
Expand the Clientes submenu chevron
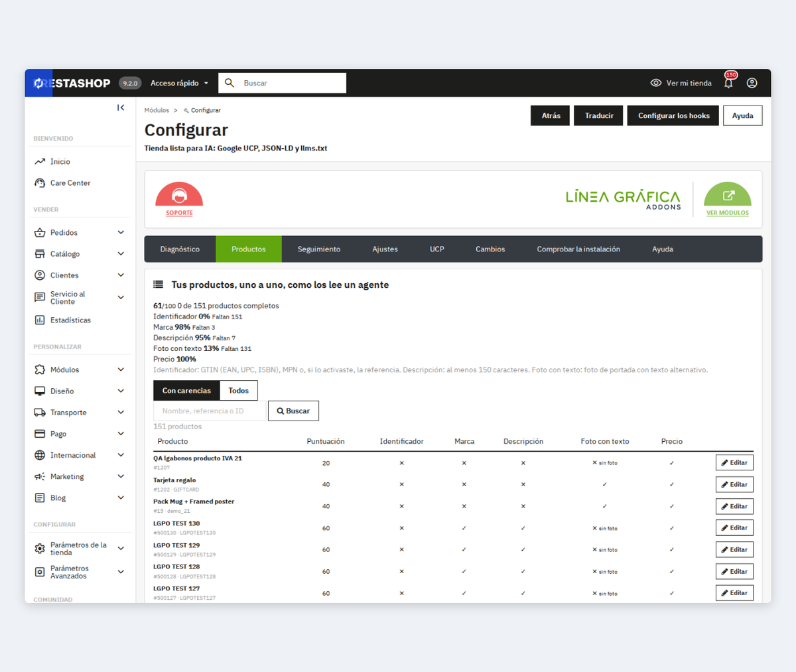[x=121, y=275]
